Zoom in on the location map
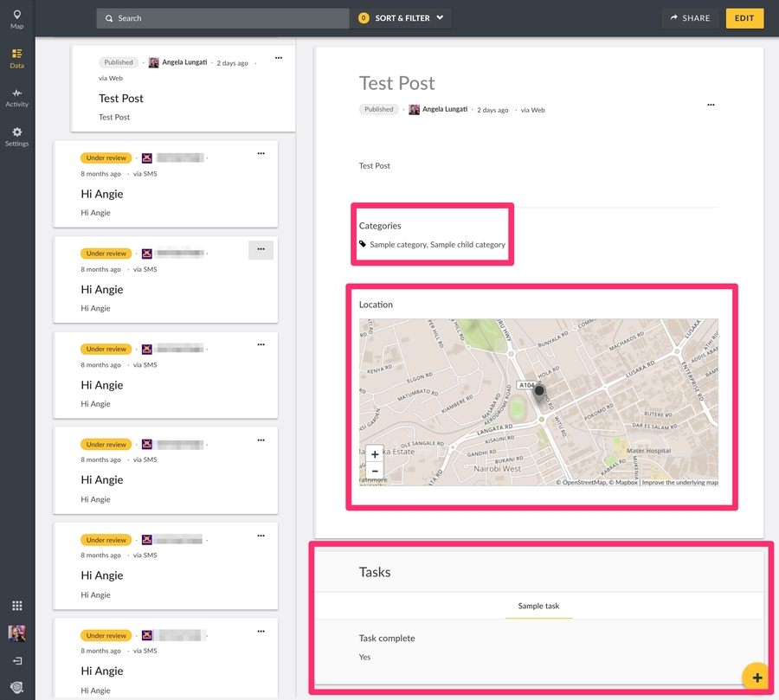Screen dimensions: 779x700 tap(374, 454)
